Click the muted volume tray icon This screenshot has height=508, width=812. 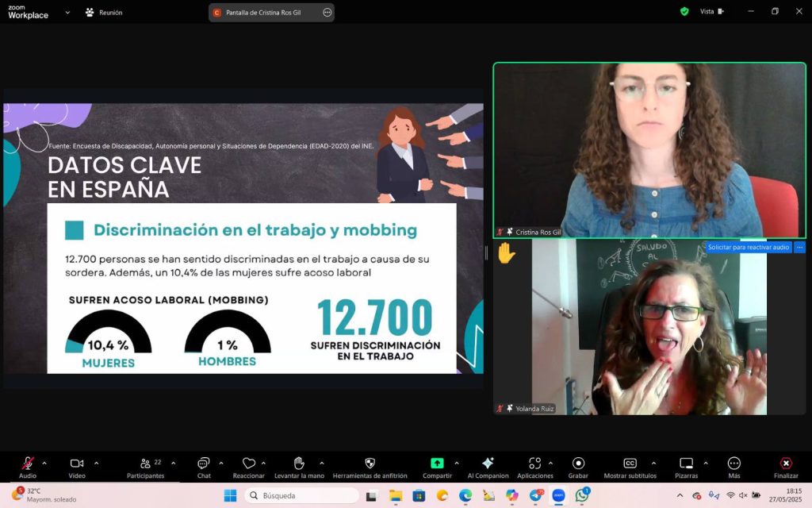743,495
